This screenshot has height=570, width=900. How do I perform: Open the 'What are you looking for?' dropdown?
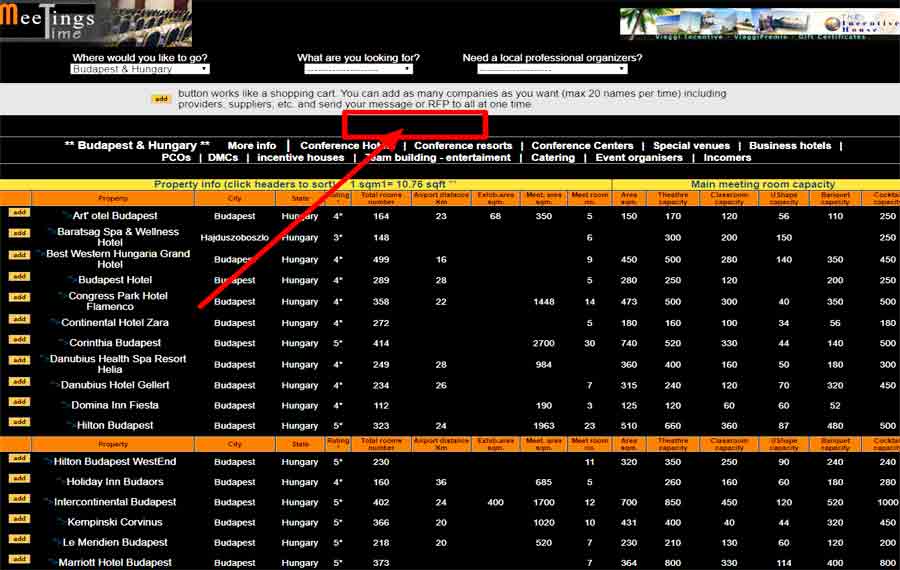[x=358, y=69]
